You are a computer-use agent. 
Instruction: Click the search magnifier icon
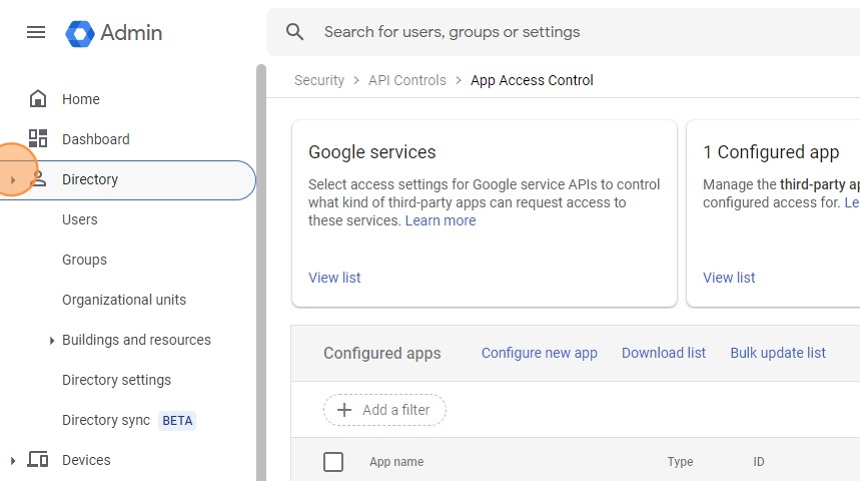click(295, 32)
